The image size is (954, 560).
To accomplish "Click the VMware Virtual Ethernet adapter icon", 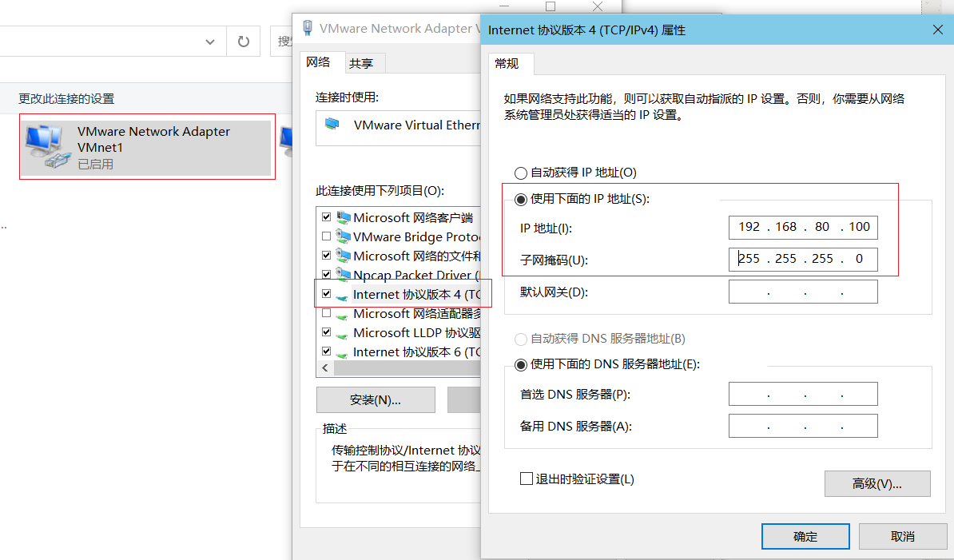I will click(x=332, y=124).
